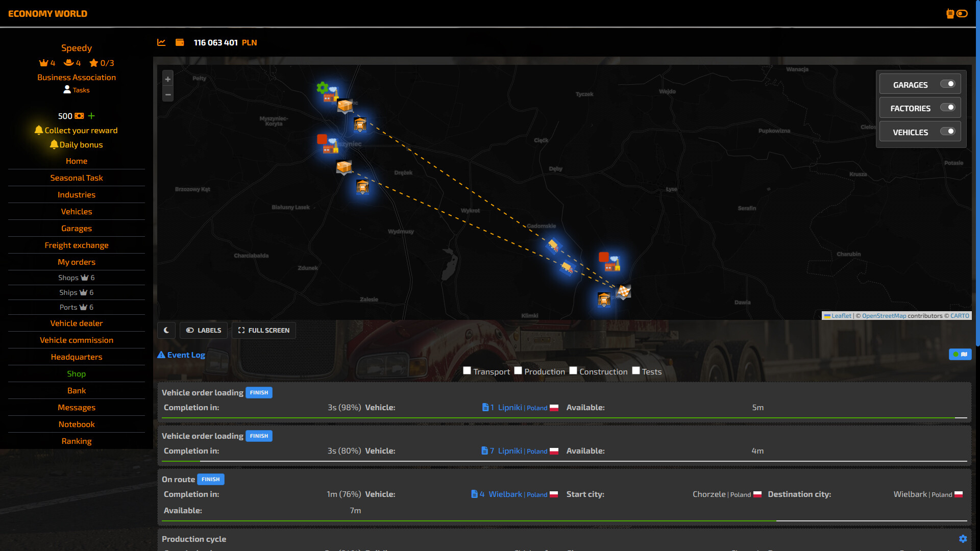980x551 pixels.
Task: Finish the On route task
Action: coord(210,479)
